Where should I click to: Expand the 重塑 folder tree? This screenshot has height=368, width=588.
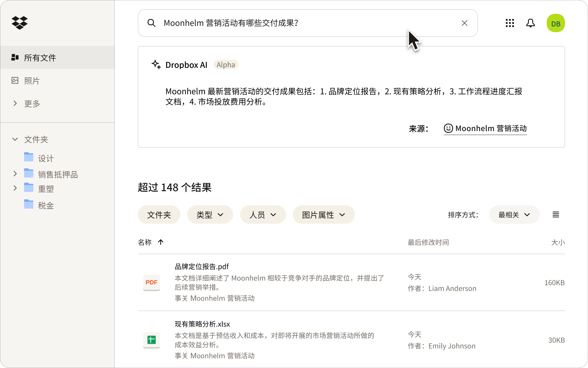[x=15, y=188]
